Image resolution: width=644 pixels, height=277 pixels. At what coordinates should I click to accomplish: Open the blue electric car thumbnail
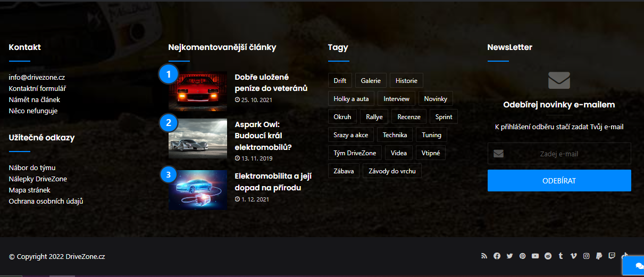pyautogui.click(x=198, y=190)
